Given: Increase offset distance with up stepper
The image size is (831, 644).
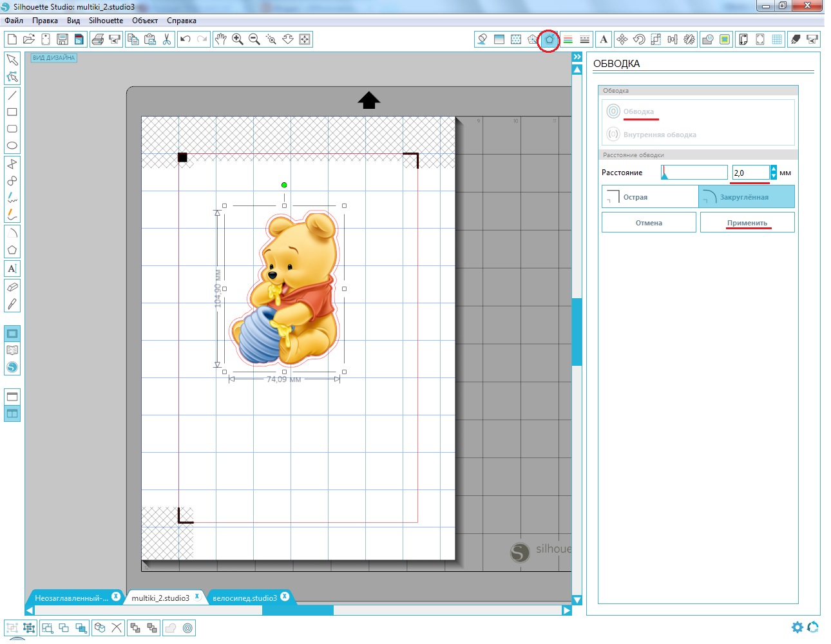Looking at the screenshot, I should 774,169.
